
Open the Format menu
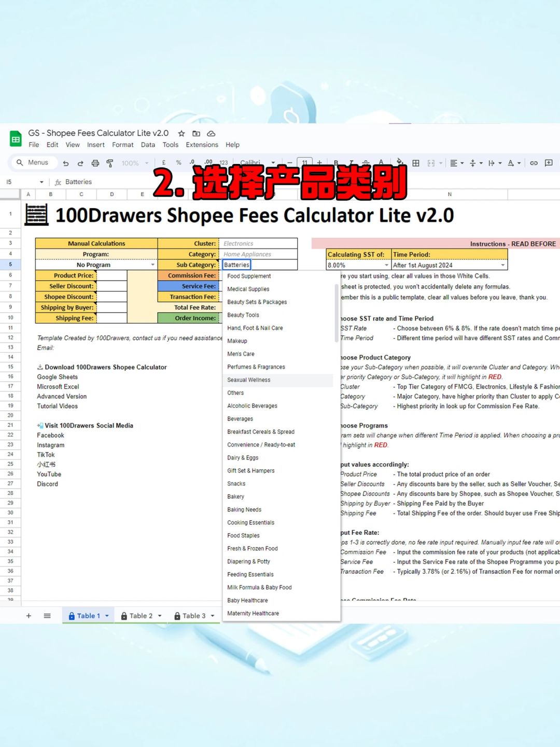pos(123,145)
